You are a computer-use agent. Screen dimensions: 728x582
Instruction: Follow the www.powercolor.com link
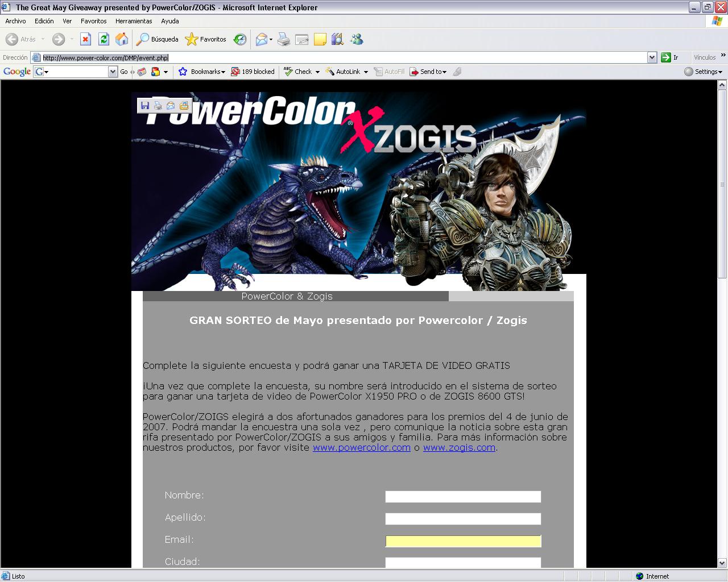362,447
